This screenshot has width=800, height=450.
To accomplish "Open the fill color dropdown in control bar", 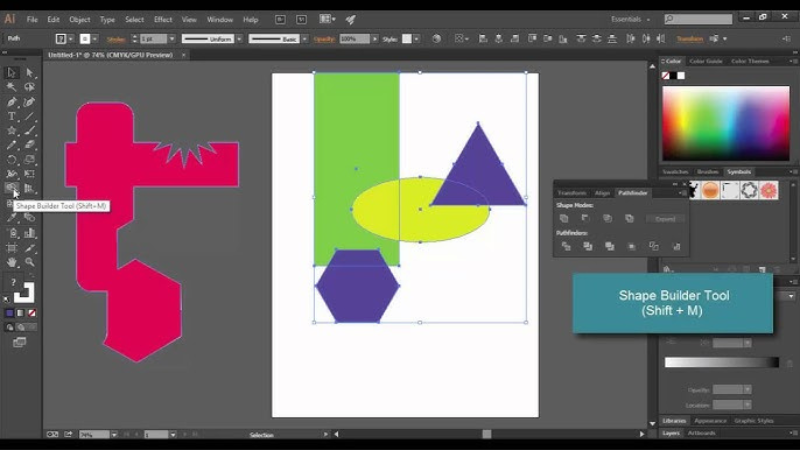I will pos(71,39).
